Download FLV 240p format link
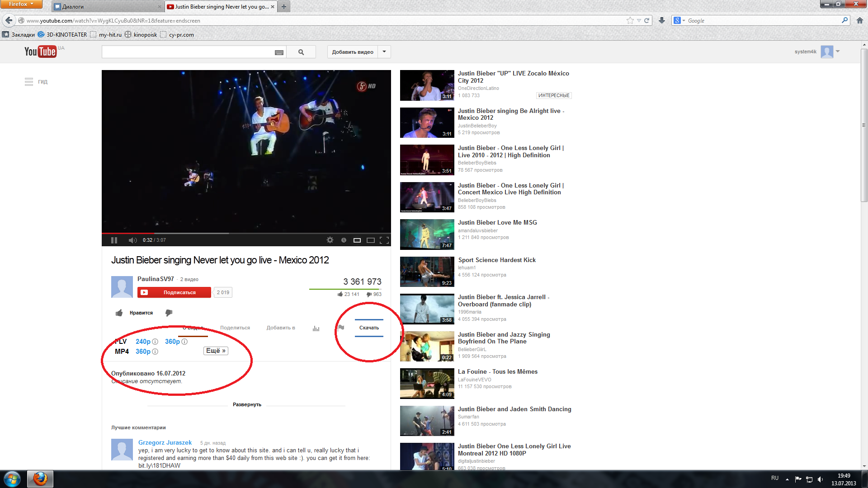 (143, 342)
